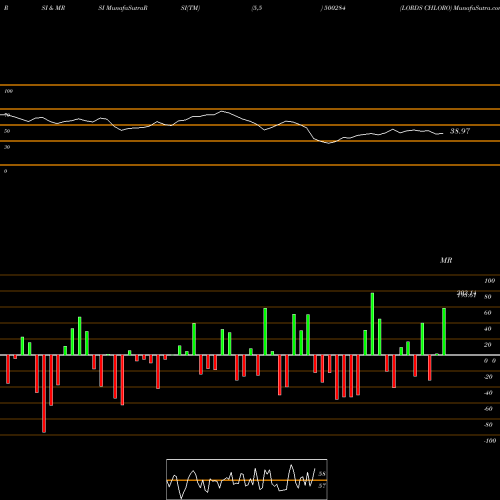The width and height of the screenshot is (500, 500).
Task: Click the mini chart value label 57
Action: point(322,486)
